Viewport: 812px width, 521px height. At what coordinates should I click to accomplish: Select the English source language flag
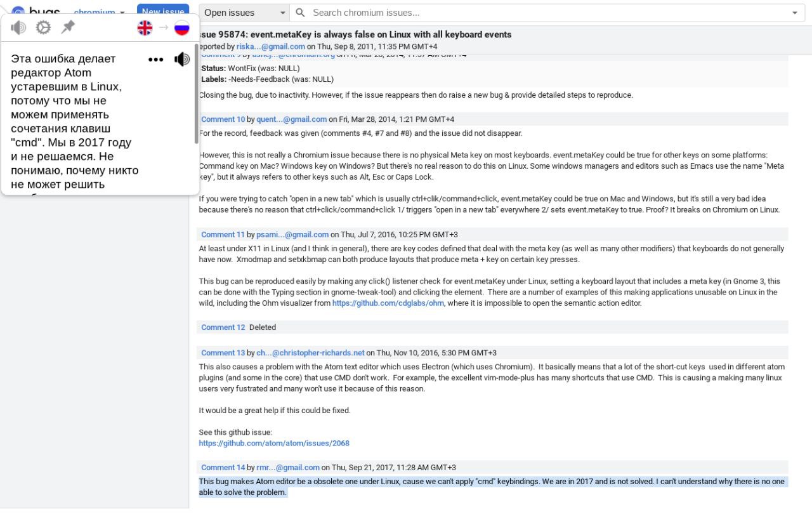[145, 27]
